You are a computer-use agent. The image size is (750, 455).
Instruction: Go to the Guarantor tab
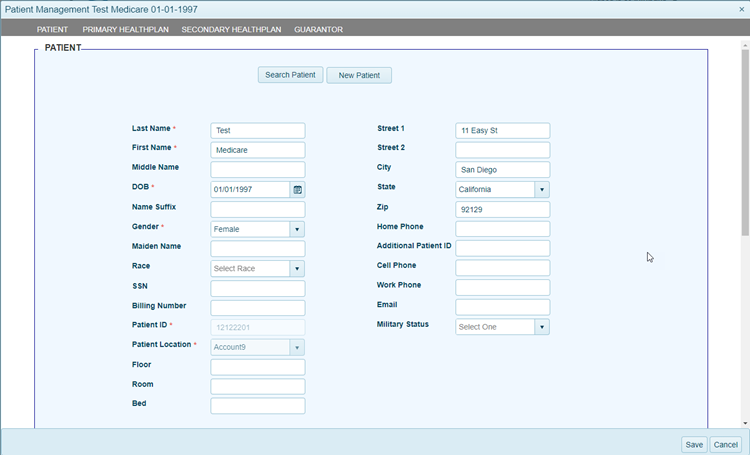coord(318,30)
